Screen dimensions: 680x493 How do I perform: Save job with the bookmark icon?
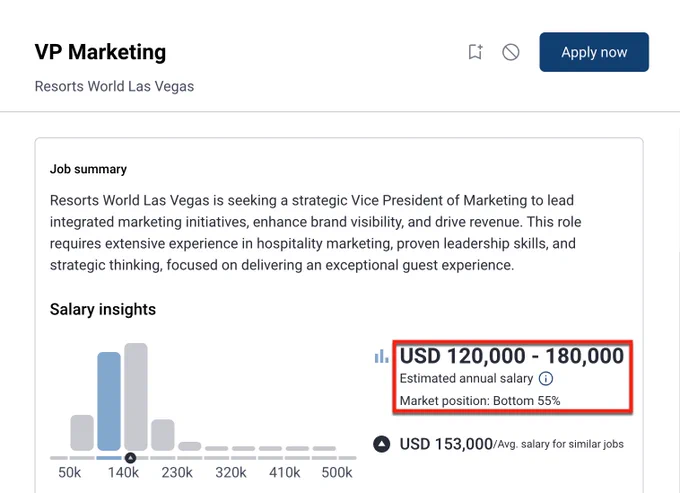pos(475,52)
